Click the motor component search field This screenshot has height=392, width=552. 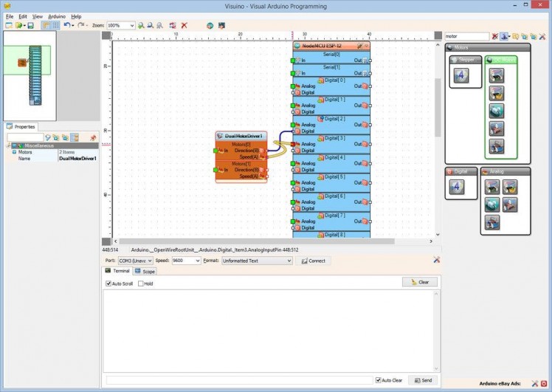tap(466, 36)
